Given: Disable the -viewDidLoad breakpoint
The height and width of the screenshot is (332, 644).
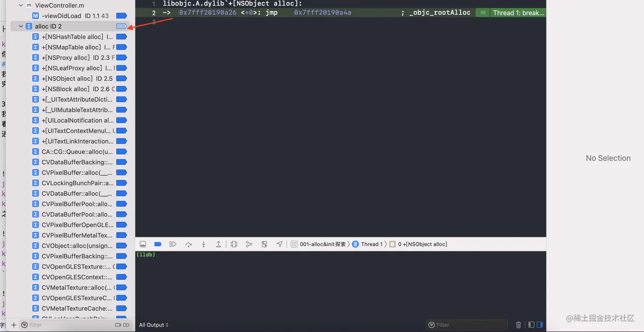Looking at the screenshot, I should pyautogui.click(x=122, y=16).
